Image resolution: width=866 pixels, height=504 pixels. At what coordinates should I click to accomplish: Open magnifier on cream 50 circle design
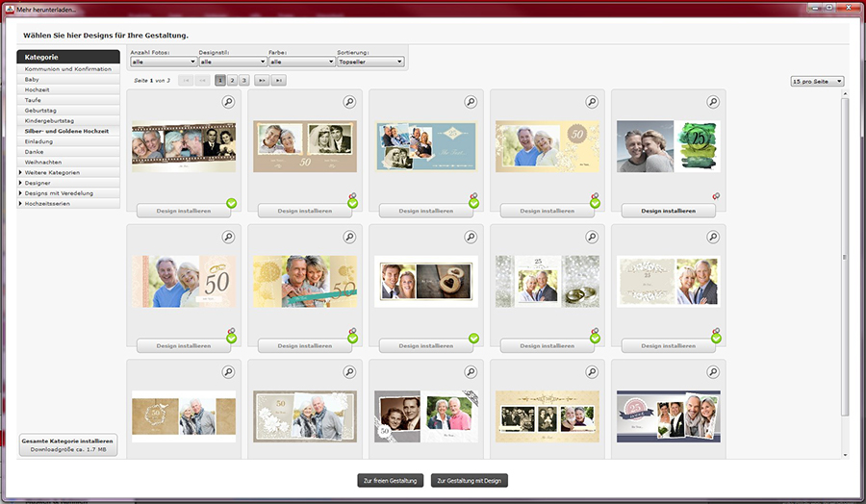tap(592, 102)
